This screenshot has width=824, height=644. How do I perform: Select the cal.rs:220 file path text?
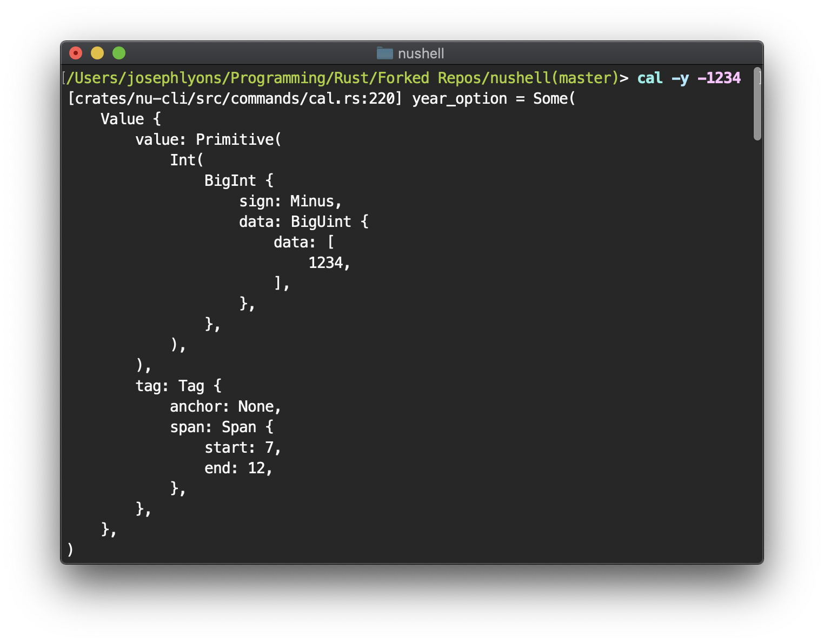click(x=231, y=98)
